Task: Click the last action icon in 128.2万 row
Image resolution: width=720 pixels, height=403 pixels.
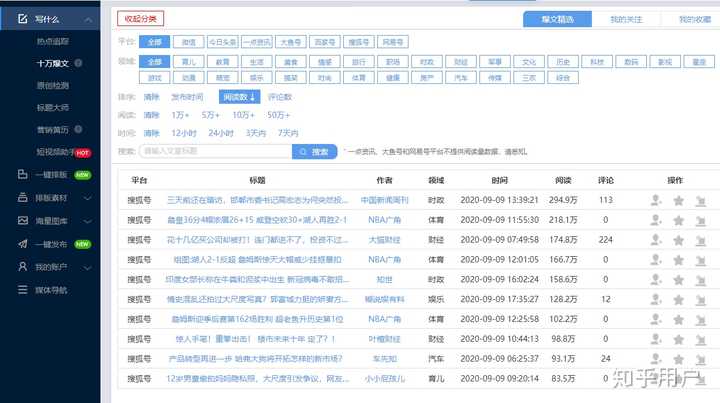Action: [700, 300]
